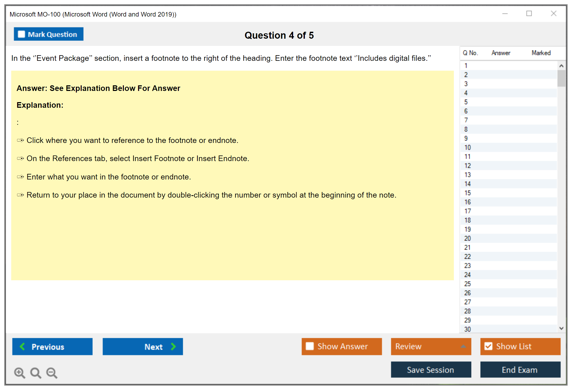
Task: Click the question list scrollbar thumb
Action: pyautogui.click(x=561, y=78)
